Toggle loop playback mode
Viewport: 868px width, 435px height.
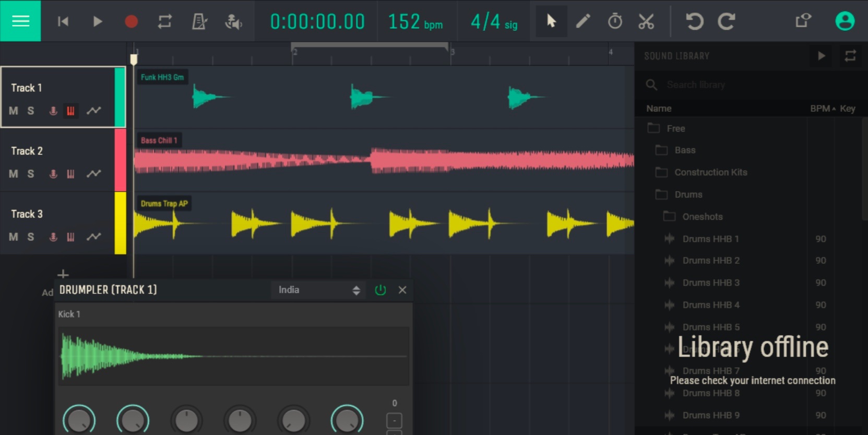click(165, 21)
